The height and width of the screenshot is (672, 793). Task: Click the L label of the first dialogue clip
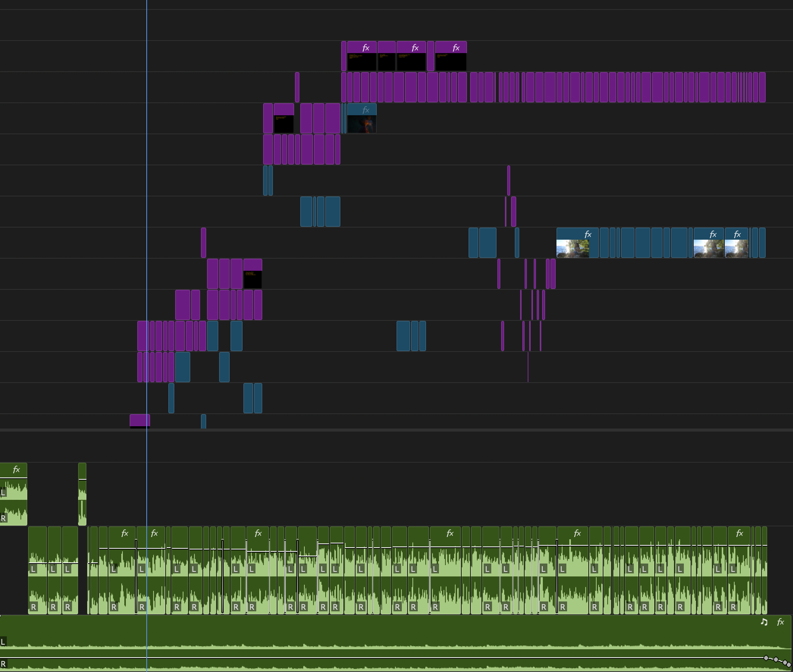(33, 569)
